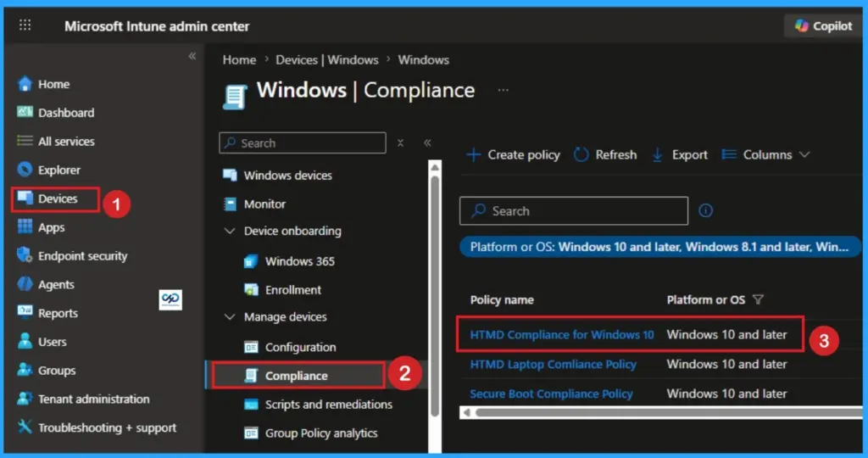Collapse the resource menu panel chevrons
The width and height of the screenshot is (868, 458).
pos(427,142)
